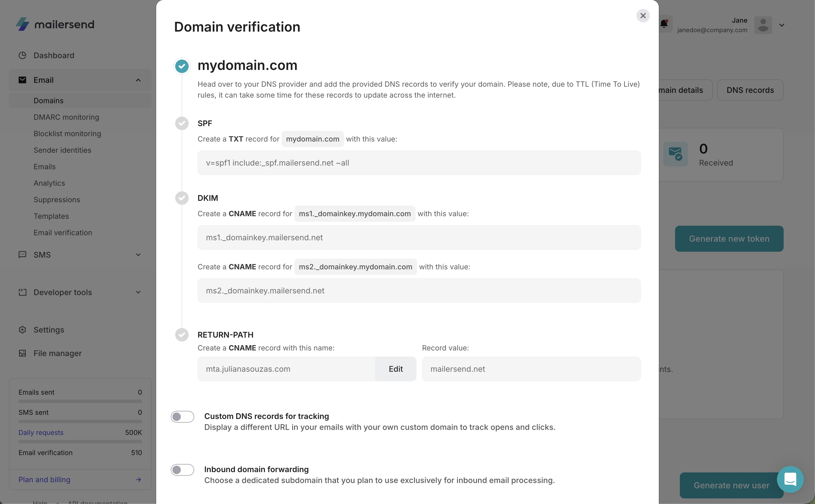Click Jane's user avatar
The width and height of the screenshot is (815, 504).
[763, 25]
